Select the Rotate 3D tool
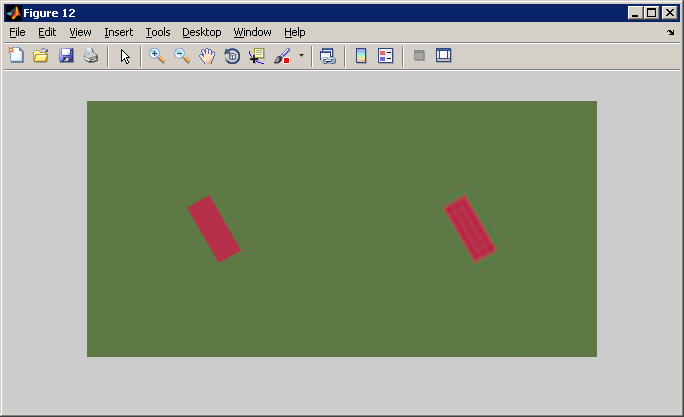The image size is (684, 417). click(232, 56)
